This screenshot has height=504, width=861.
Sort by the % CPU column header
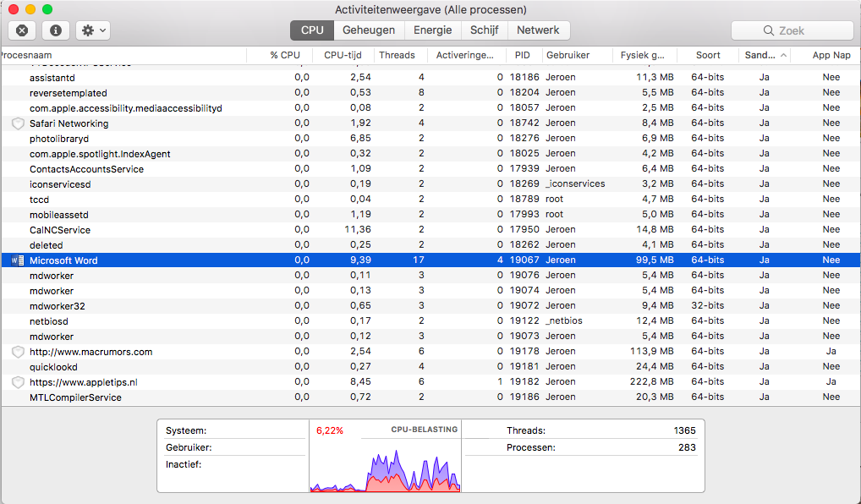tap(279, 56)
